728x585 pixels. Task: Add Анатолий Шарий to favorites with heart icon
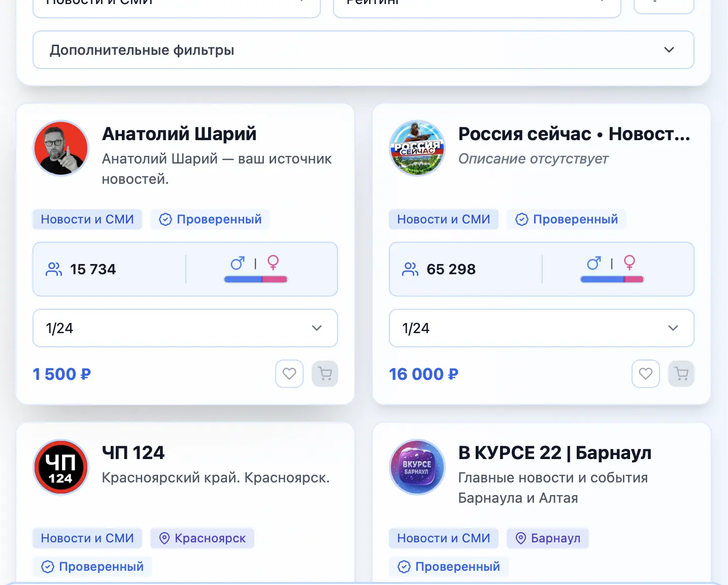click(289, 374)
